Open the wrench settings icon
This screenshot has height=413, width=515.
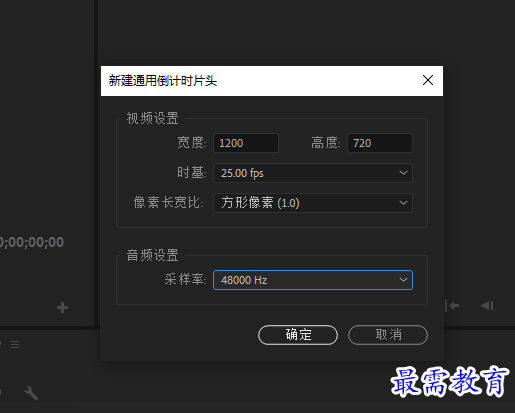[x=31, y=393]
